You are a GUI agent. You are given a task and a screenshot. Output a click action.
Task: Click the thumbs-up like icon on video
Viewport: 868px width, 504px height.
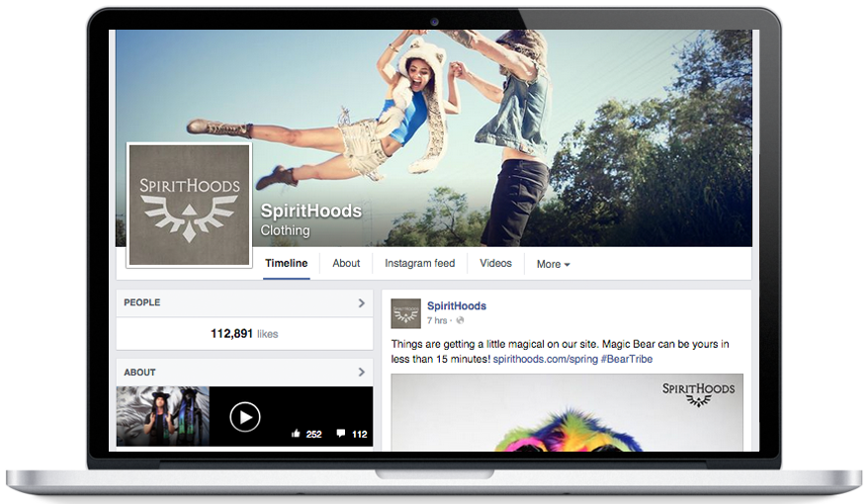tap(297, 434)
